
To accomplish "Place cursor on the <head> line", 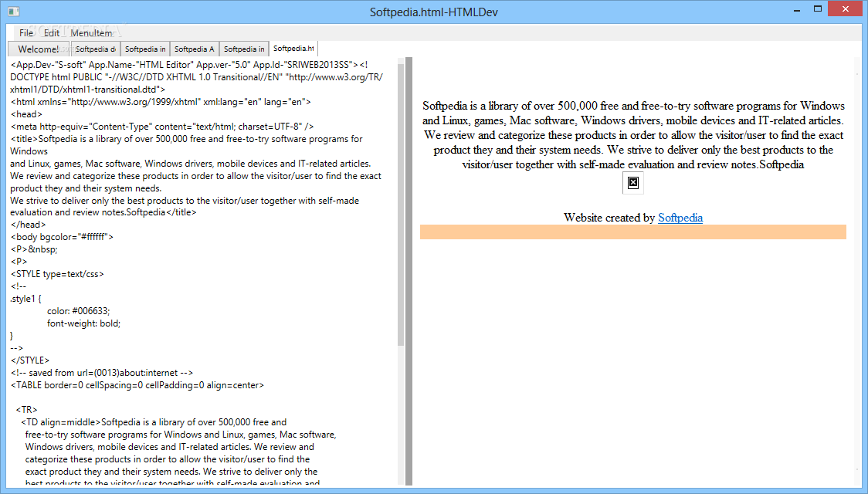I will pos(26,114).
